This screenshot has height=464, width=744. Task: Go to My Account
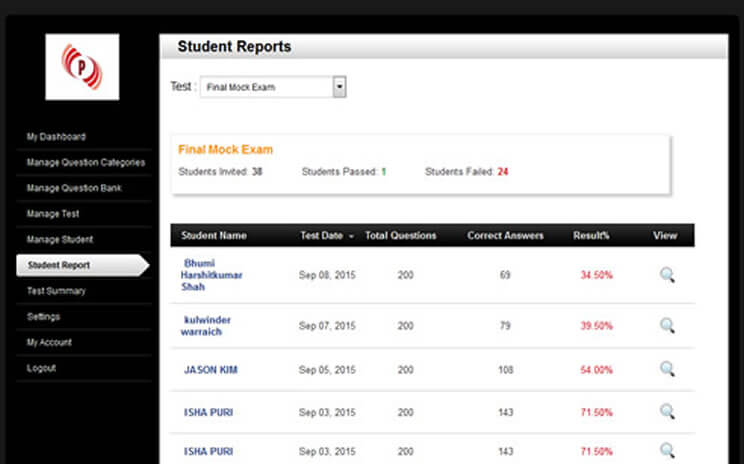point(49,342)
